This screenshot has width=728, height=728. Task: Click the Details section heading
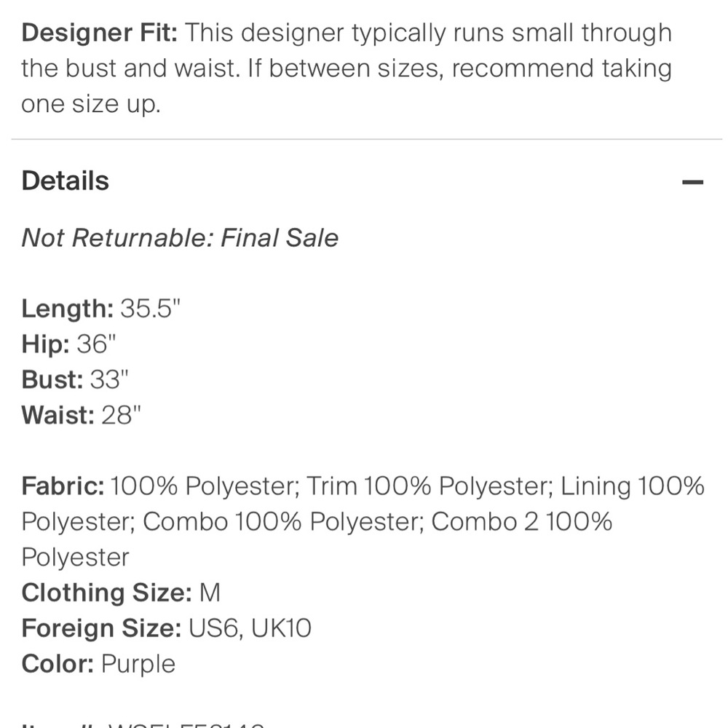coord(66,181)
